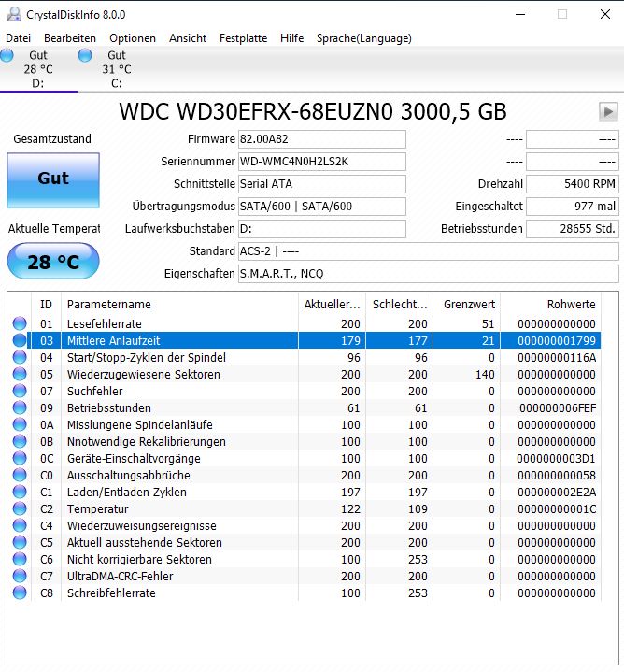Click status orb for Nnotwendige Rekalibrierungen row
The width and height of the screenshot is (624, 672).
[x=20, y=441]
